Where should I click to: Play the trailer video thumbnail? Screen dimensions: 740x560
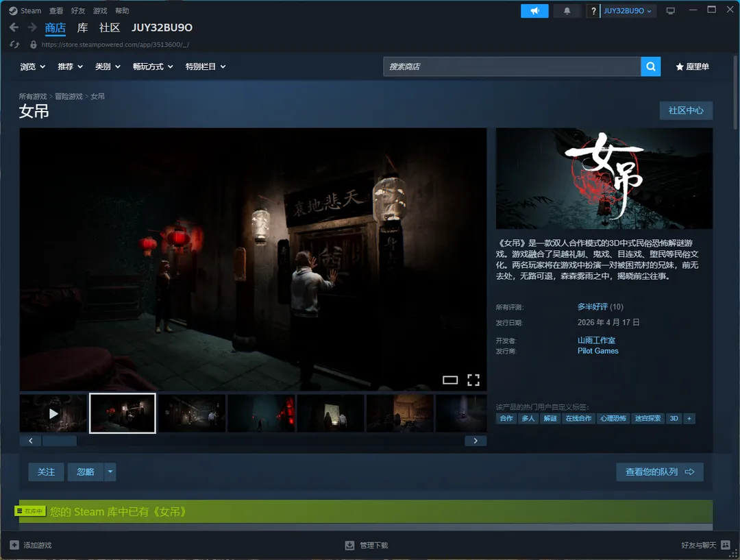coord(53,413)
